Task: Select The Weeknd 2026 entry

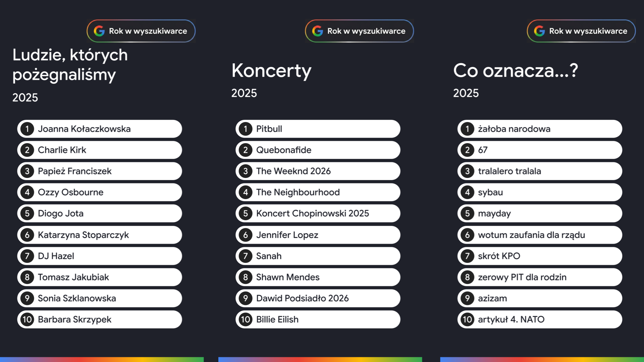Action: [x=318, y=171]
